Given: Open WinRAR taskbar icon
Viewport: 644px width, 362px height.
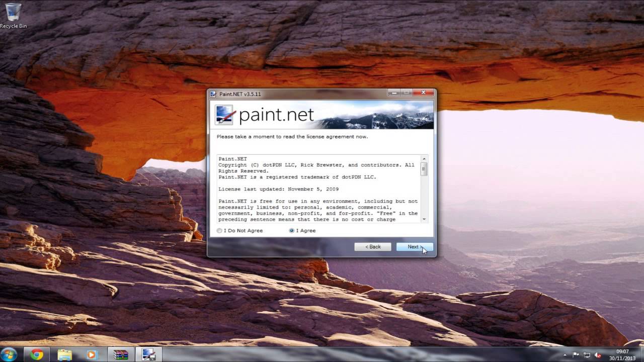Looking at the screenshot, I should tap(121, 354).
